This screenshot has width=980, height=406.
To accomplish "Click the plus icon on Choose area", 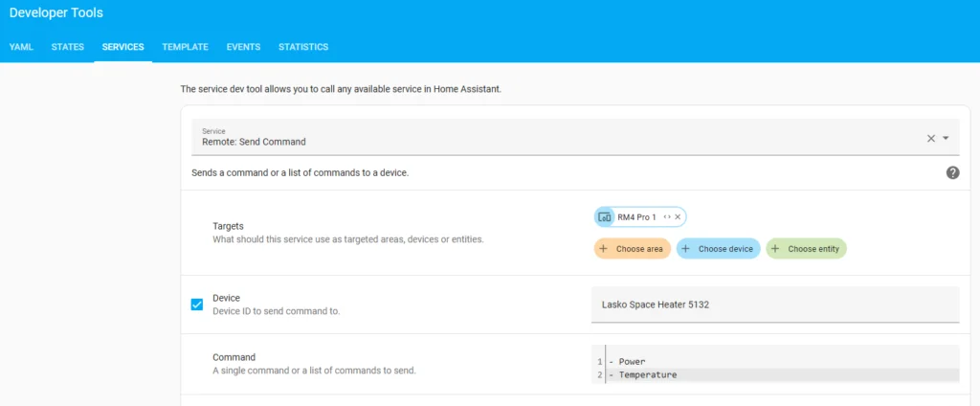I will pyautogui.click(x=604, y=249).
